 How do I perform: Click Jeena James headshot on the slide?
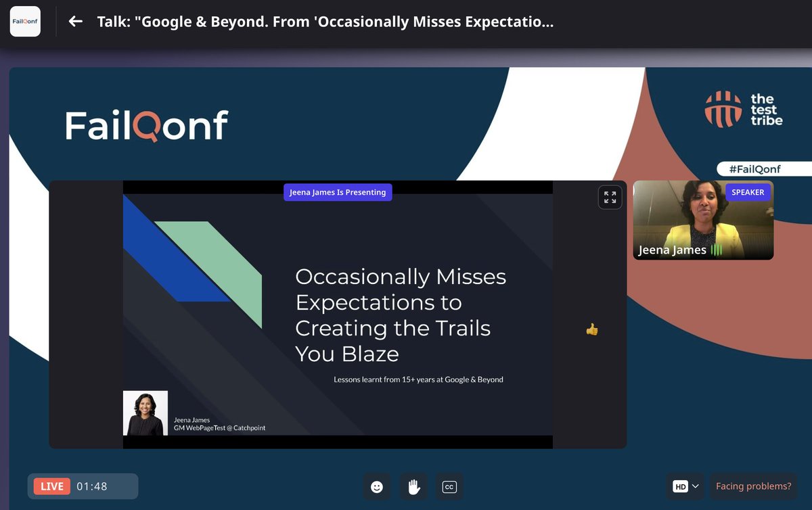coord(145,413)
